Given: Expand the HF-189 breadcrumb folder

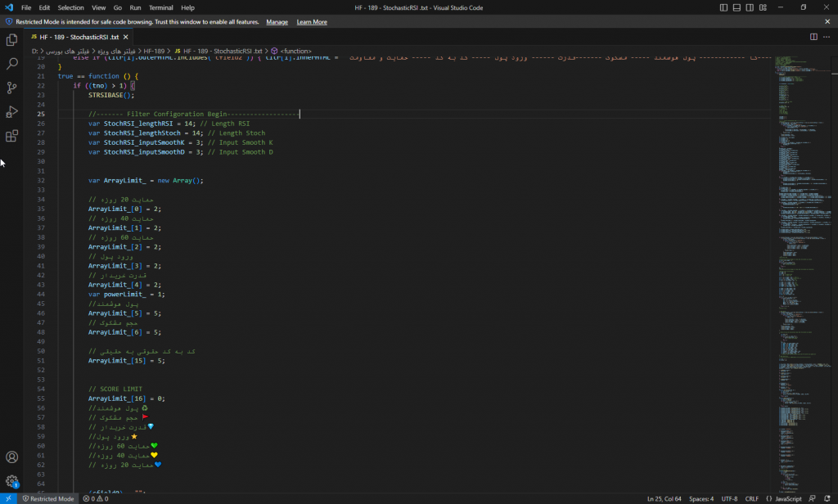Looking at the screenshot, I should (x=155, y=51).
